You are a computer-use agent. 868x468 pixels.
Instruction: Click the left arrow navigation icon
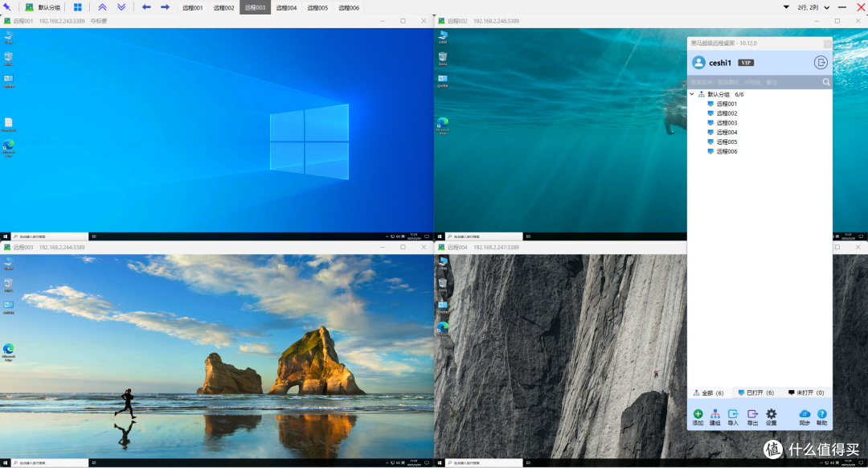tap(146, 7)
